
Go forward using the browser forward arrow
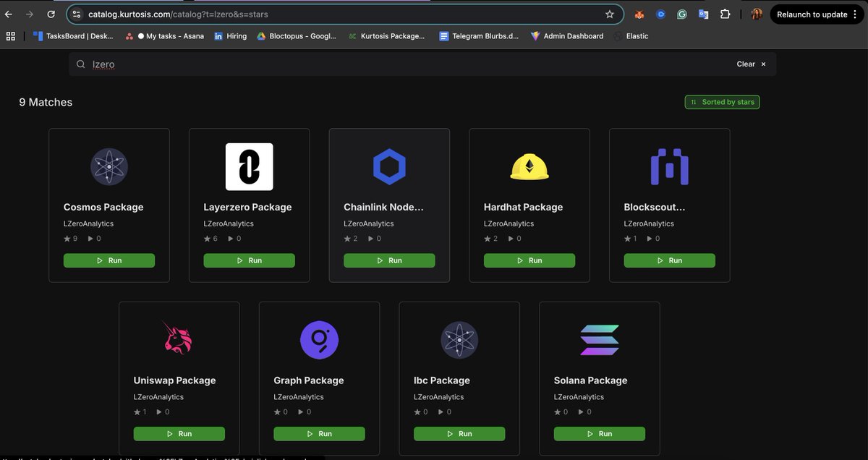pyautogui.click(x=30, y=14)
